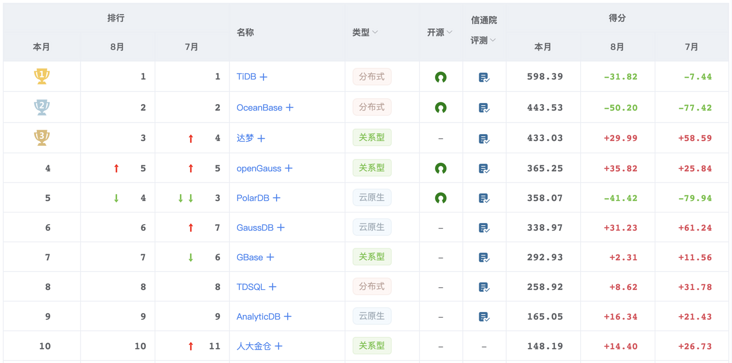
Task: Click the plus icon next to openGauss
Action: tap(289, 168)
